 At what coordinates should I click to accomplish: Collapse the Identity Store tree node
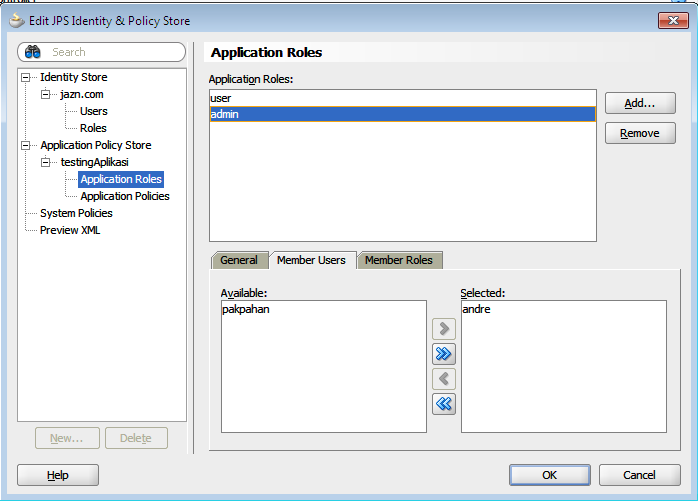(x=26, y=77)
